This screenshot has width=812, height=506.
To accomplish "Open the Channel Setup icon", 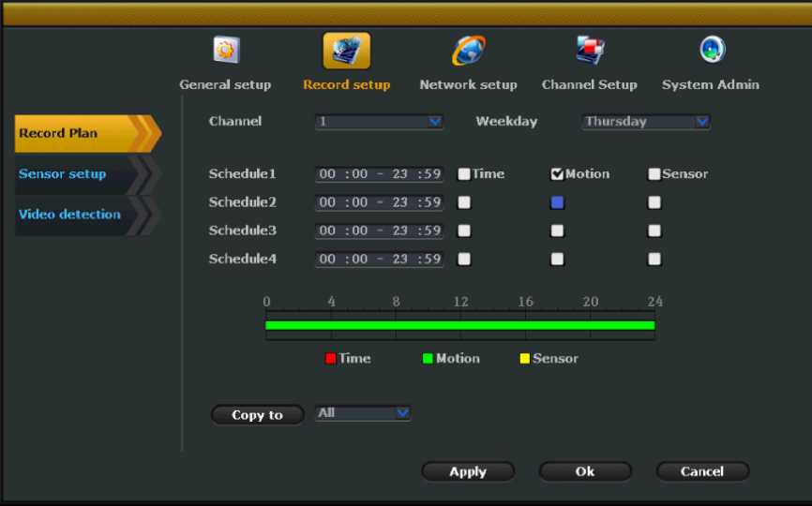I will (589, 50).
